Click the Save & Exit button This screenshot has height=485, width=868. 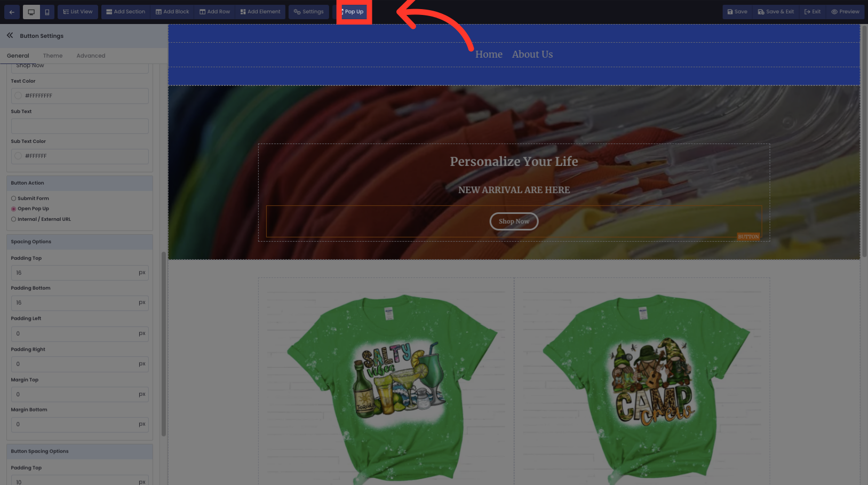coord(776,12)
